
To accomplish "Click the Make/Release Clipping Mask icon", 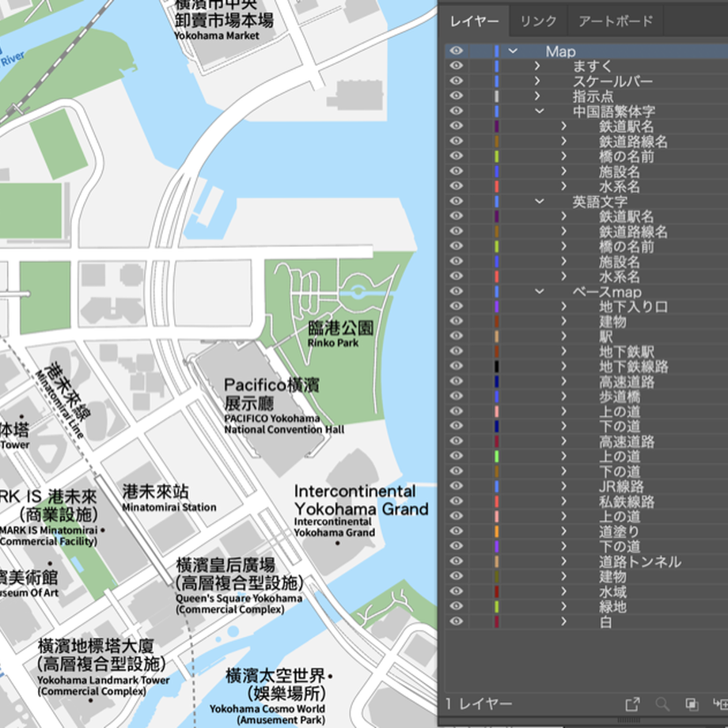I will pos(692,703).
